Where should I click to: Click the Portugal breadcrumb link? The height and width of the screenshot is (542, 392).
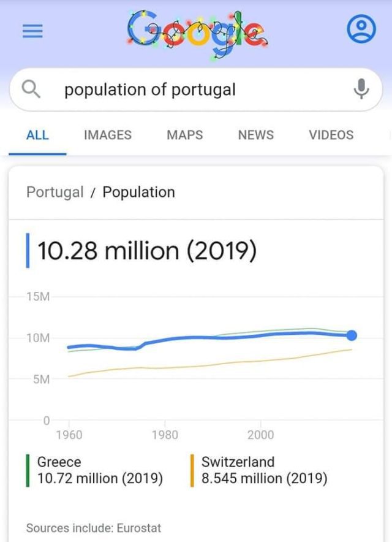pyautogui.click(x=55, y=192)
